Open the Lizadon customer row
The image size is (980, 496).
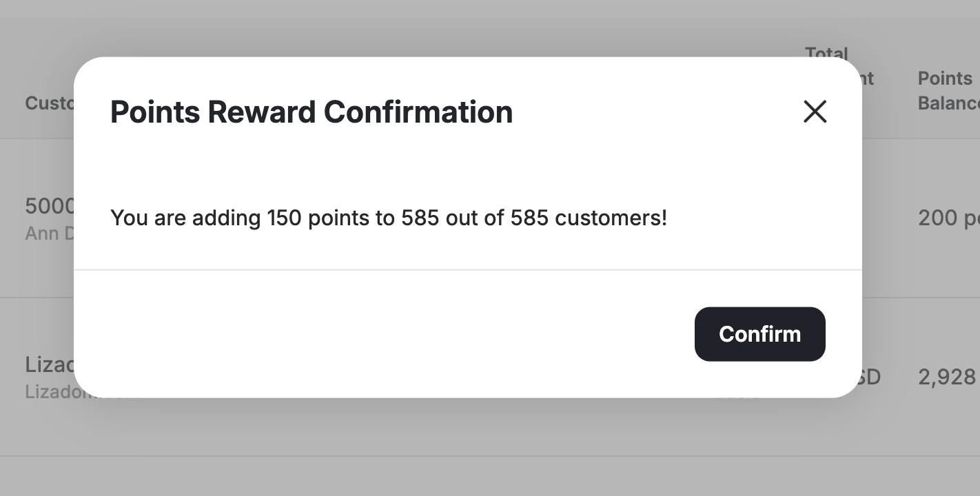pos(47,364)
